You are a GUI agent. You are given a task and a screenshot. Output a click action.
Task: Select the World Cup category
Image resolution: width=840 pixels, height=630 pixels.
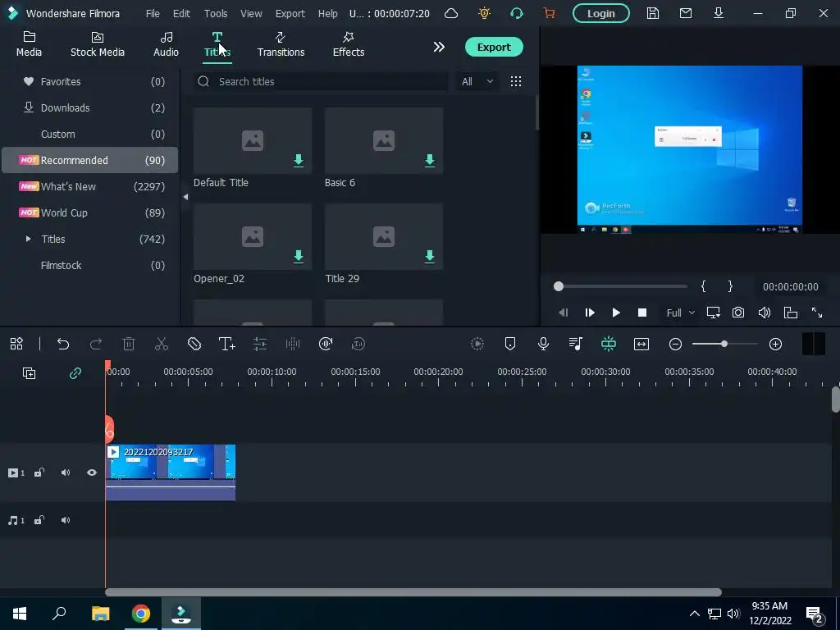(90, 212)
